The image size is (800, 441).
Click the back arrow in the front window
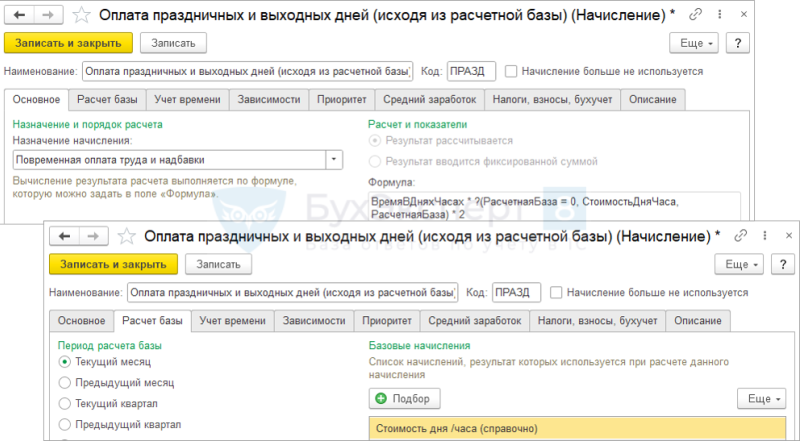pyautogui.click(x=64, y=236)
